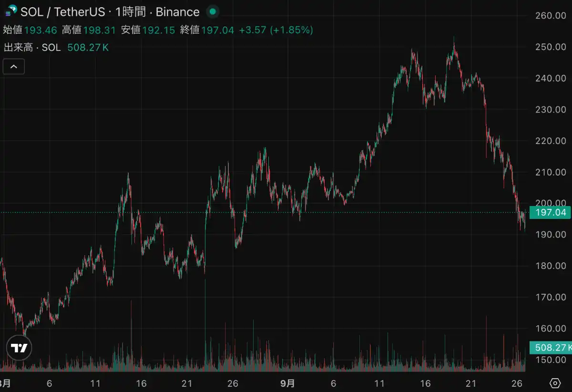Viewport: 572px width, 392px height.
Task: Collapse the indicator legend with chevron
Action: pyautogui.click(x=14, y=67)
